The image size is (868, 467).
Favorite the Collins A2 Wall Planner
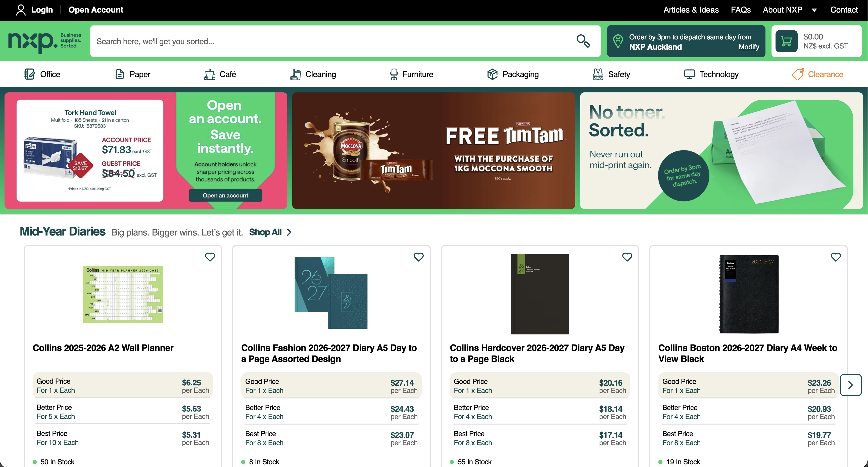tap(210, 257)
